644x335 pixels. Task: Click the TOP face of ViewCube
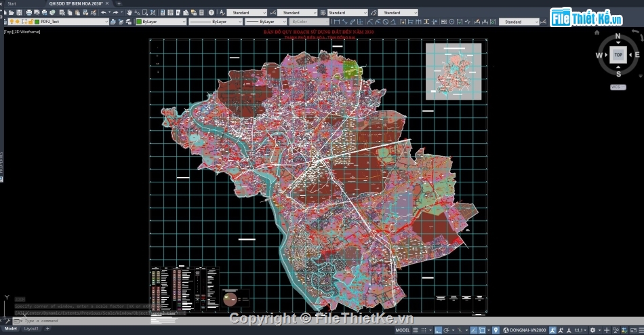(x=618, y=54)
